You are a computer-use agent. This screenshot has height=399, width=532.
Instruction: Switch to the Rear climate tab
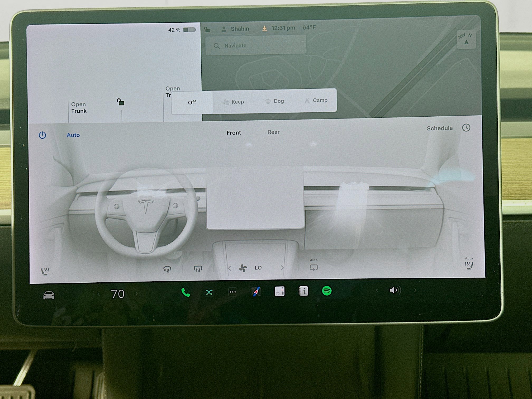273,132
